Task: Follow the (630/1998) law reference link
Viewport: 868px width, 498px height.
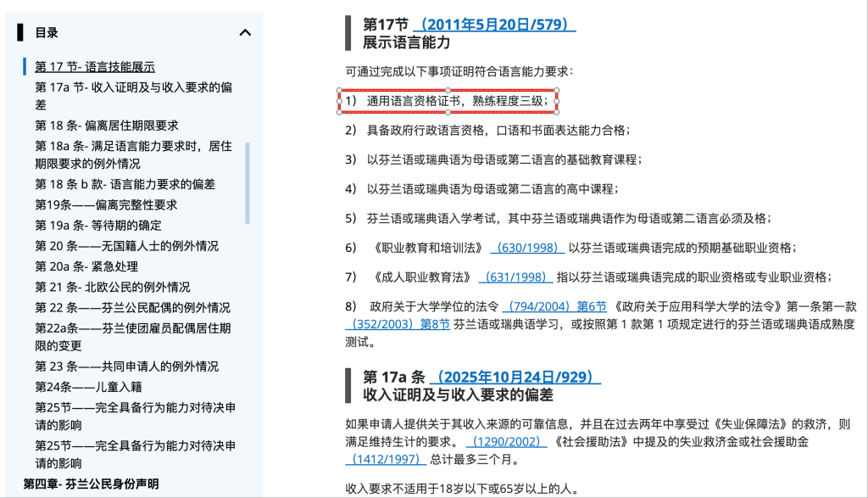Action: [526, 248]
